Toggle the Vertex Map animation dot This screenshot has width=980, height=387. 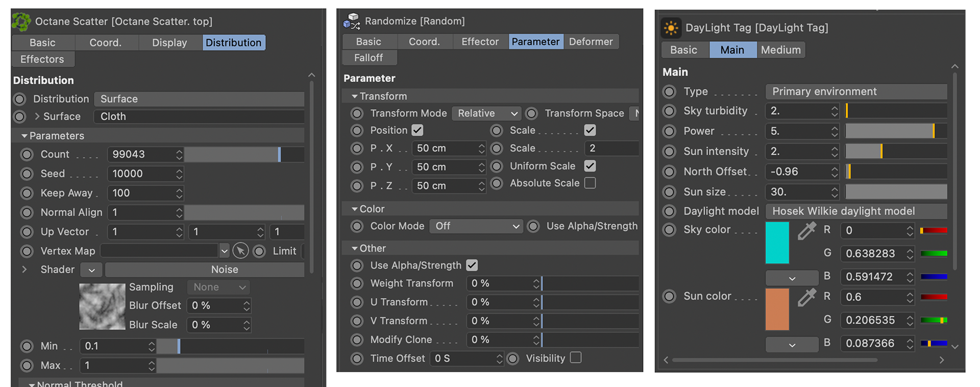27,251
